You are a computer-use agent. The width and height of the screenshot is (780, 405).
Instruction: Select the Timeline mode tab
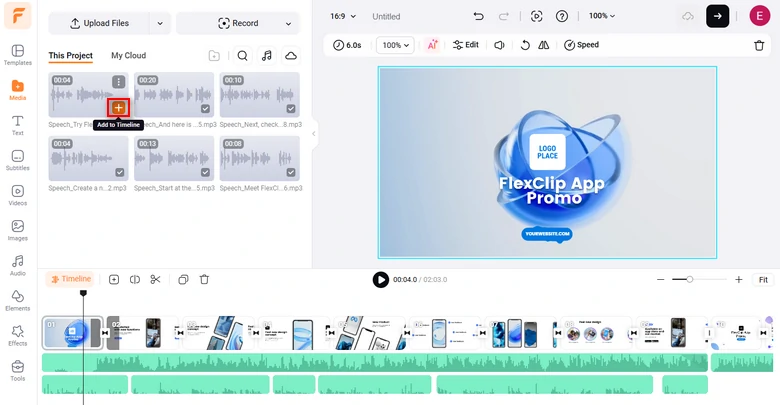click(70, 279)
